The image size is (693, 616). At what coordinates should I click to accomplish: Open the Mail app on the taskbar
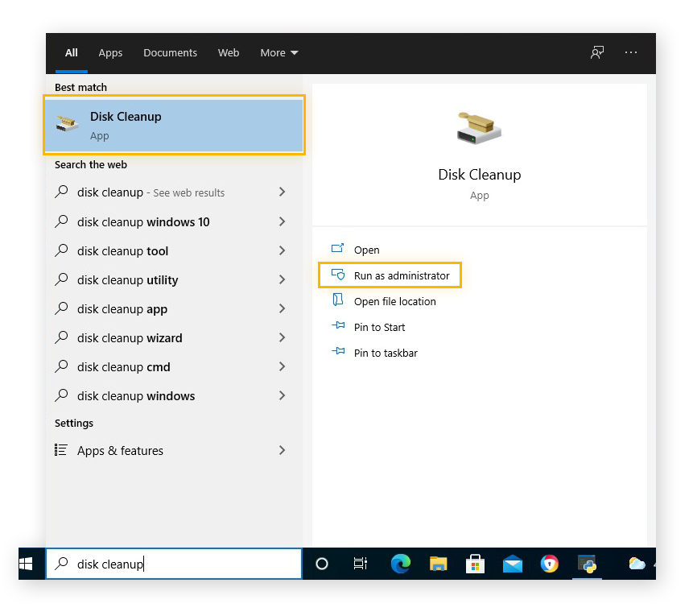(x=512, y=564)
